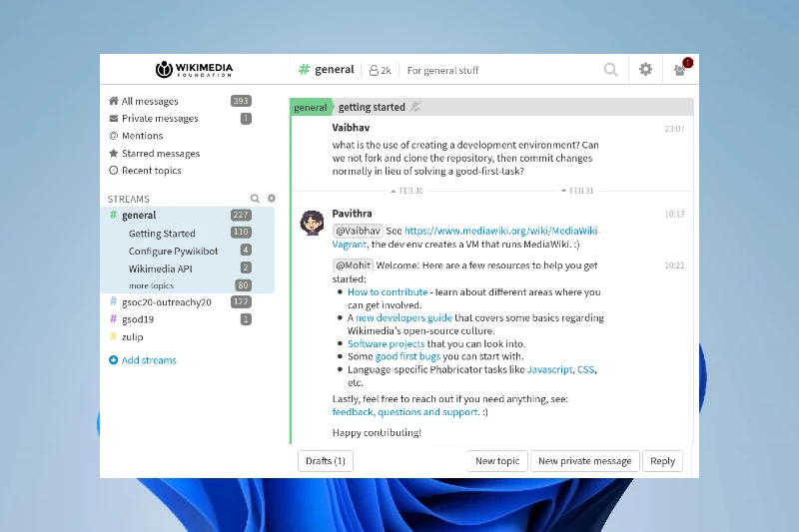The image size is (799, 532).
Task: Click the hash icon of gsoc20-outreachy20 stream
Action: [x=114, y=301]
